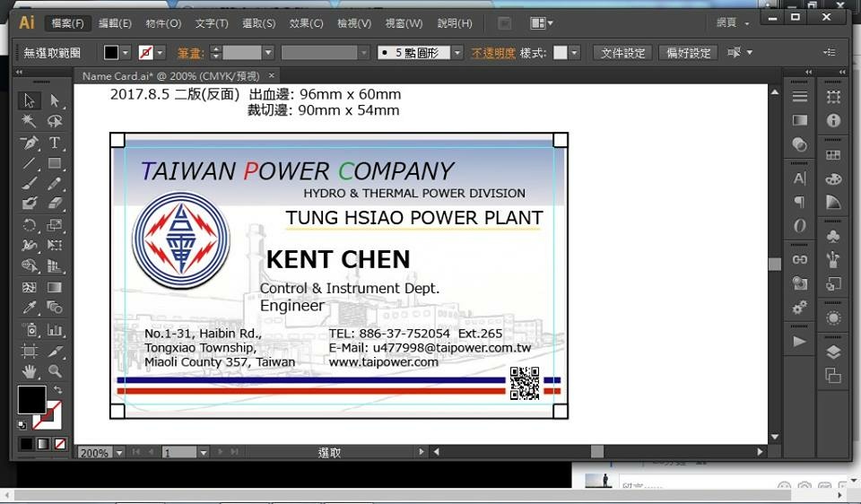The width and height of the screenshot is (861, 504).
Task: Open the Stroke panel icon
Action: 799,97
